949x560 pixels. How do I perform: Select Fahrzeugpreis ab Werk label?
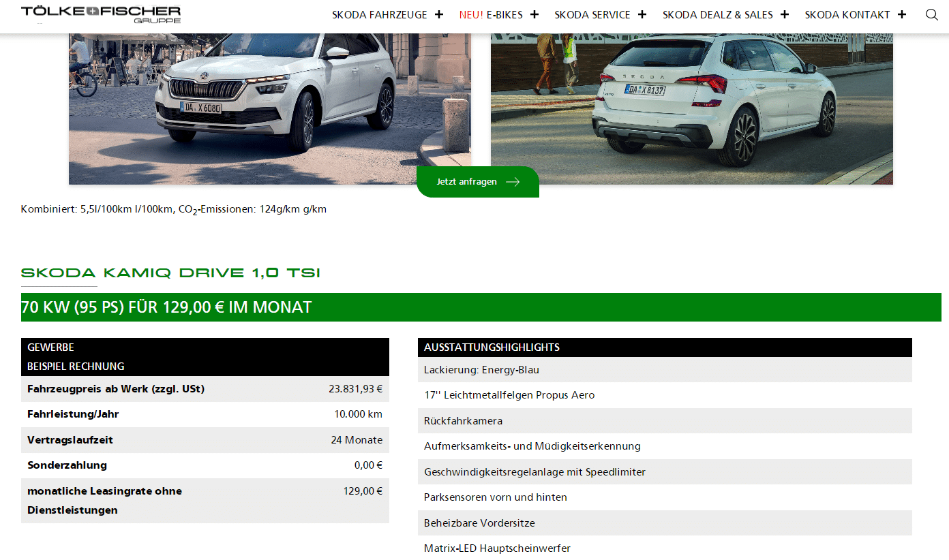pyautogui.click(x=116, y=389)
